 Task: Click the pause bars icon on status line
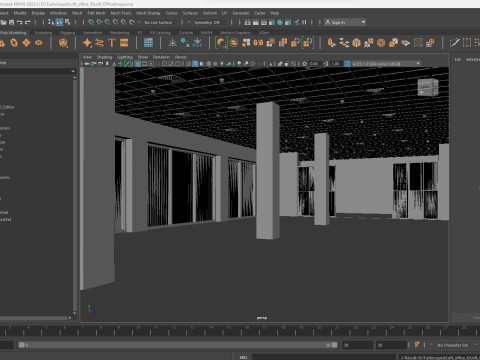pyautogui.click(x=304, y=22)
